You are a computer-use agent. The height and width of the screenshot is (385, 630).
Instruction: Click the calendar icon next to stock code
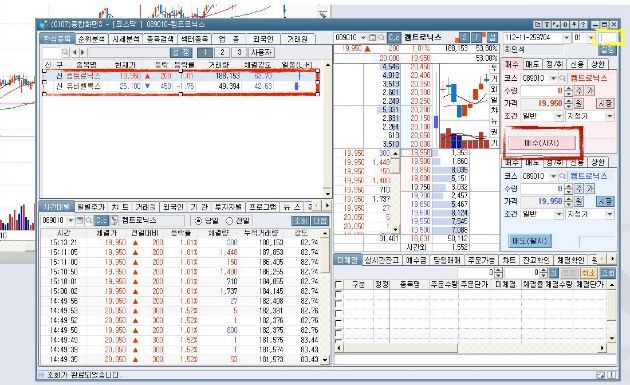tap(372, 38)
